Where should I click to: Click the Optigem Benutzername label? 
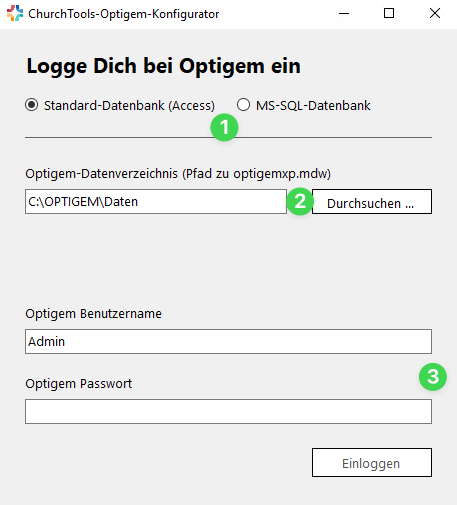coord(93,314)
